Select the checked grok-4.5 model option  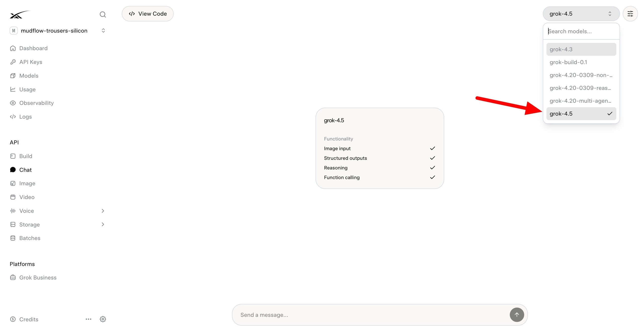(x=581, y=114)
